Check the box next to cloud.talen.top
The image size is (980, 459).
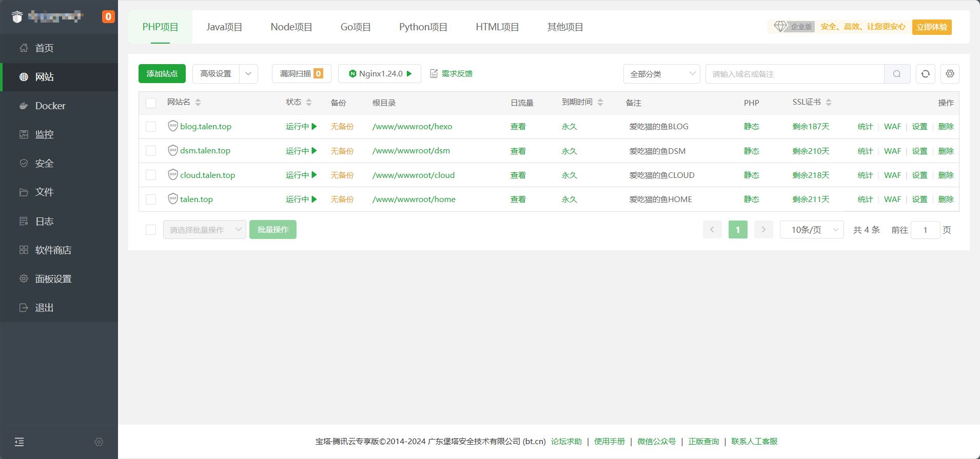coord(151,175)
